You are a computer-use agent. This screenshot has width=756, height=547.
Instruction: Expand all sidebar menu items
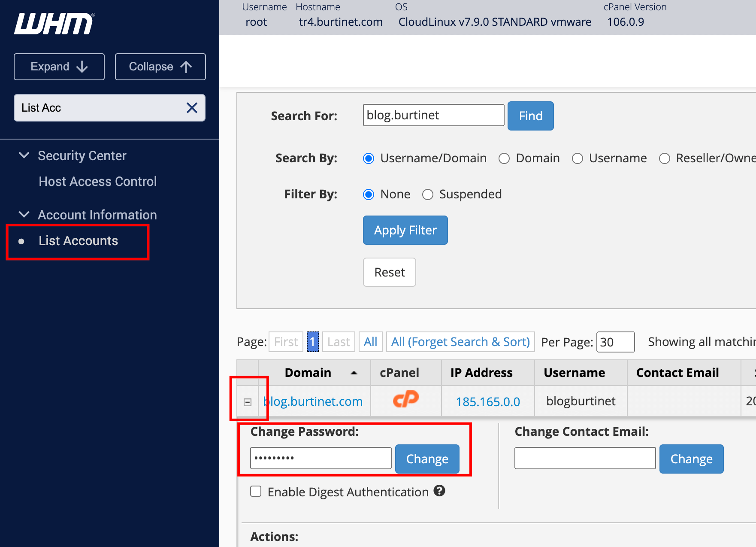click(x=59, y=67)
